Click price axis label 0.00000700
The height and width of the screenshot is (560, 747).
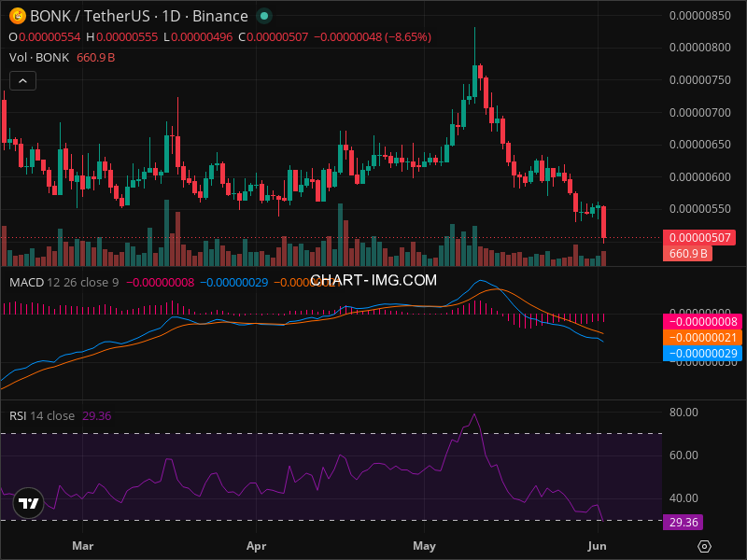pos(699,112)
